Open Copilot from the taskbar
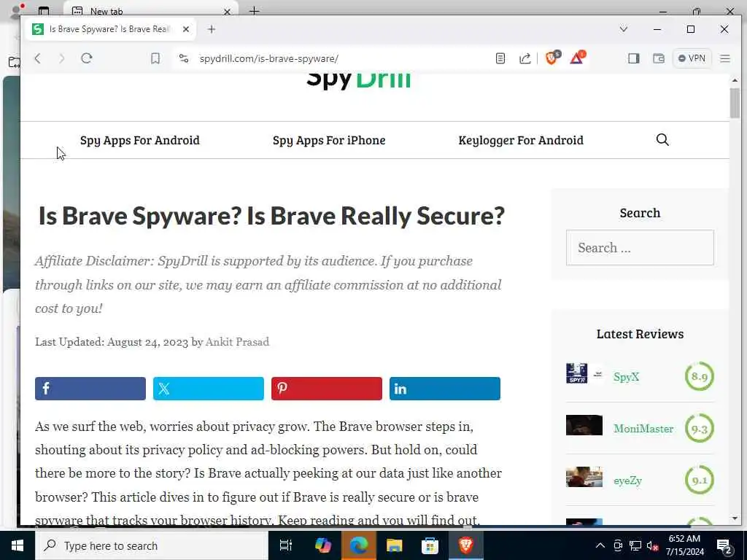The width and height of the screenshot is (747, 560). coord(323,545)
